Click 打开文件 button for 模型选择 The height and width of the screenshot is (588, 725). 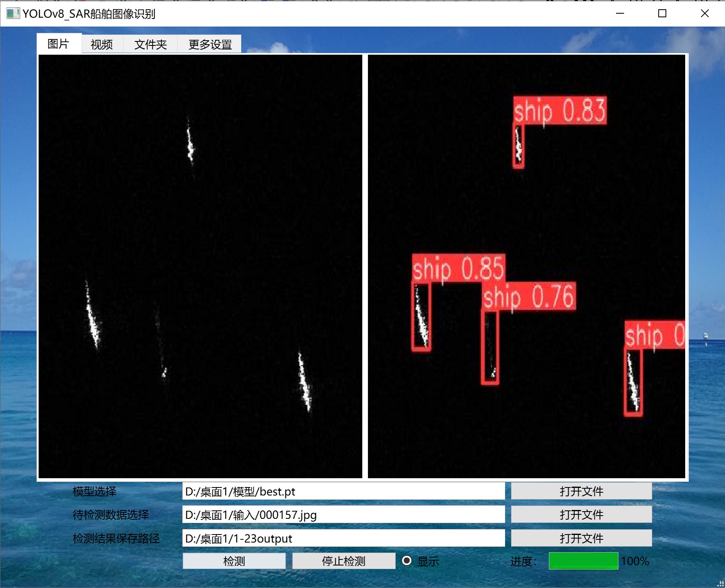[581, 491]
